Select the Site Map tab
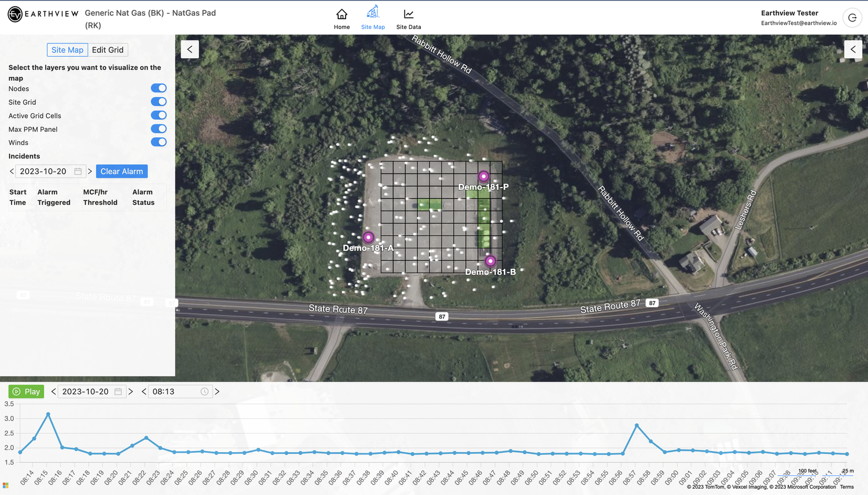Viewport: 868px width, 495px height. pyautogui.click(x=67, y=50)
